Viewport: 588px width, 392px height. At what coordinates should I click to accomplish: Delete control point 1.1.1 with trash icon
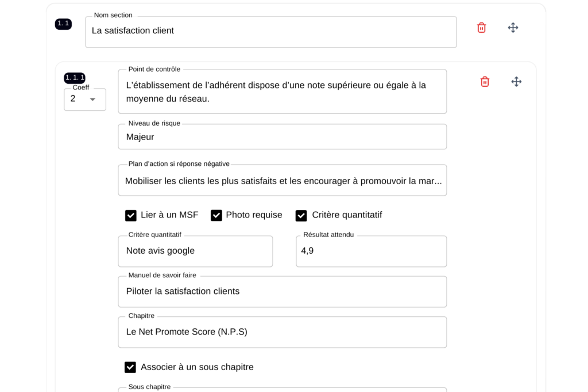tap(485, 81)
